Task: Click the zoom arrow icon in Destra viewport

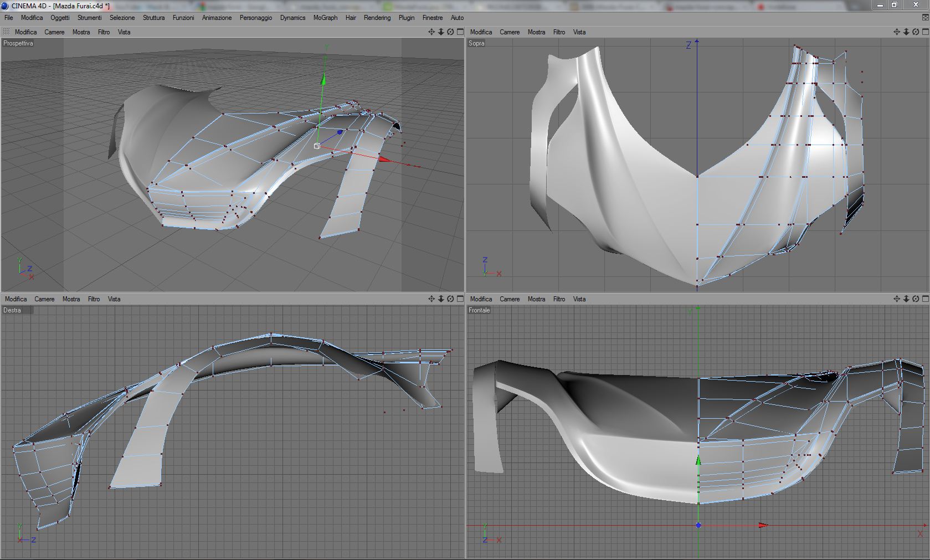Action: (x=441, y=299)
